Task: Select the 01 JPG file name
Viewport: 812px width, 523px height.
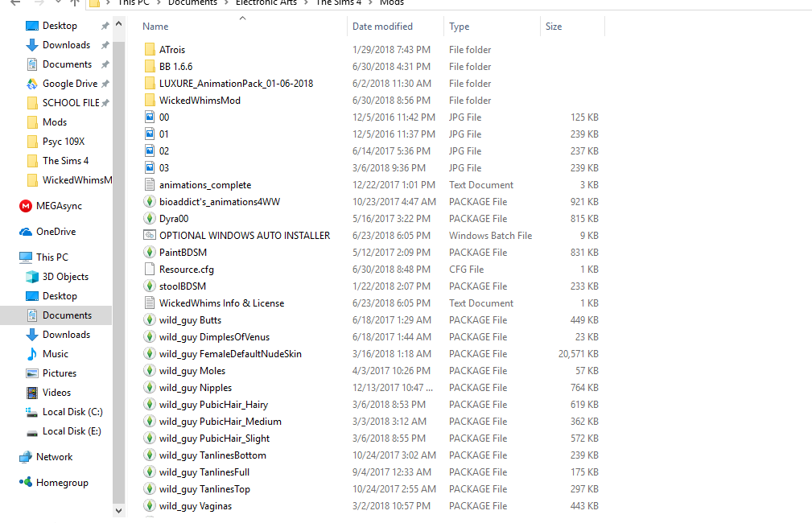Action: pyautogui.click(x=163, y=134)
